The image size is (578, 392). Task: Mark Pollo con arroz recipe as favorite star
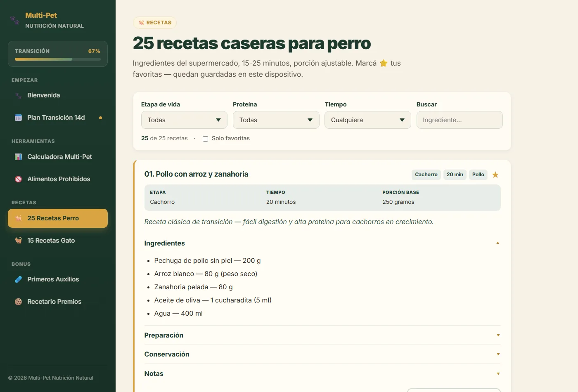click(495, 175)
